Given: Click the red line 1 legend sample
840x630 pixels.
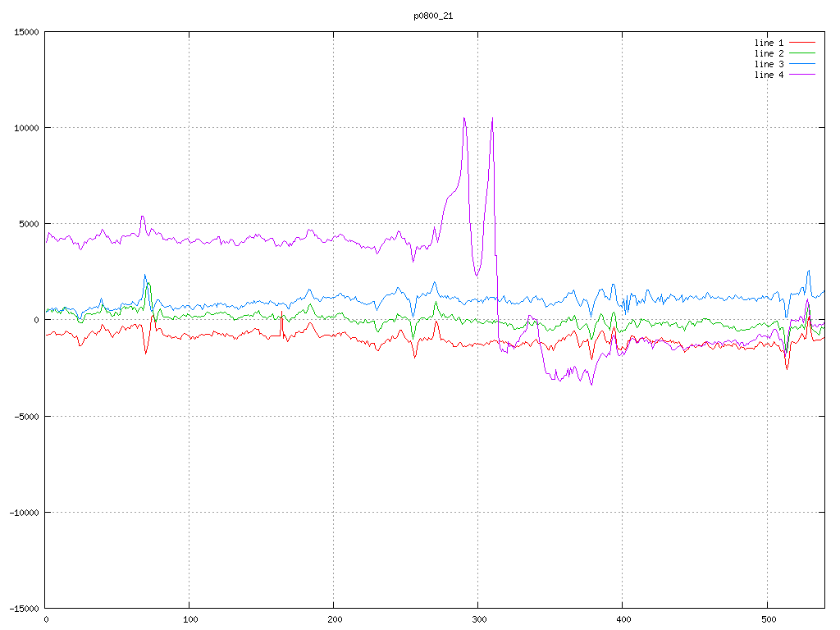Looking at the screenshot, I should coord(802,43).
